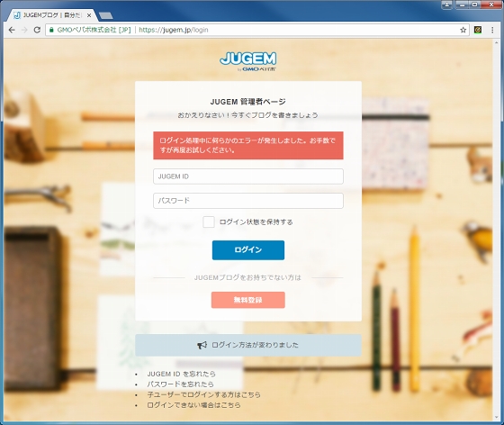Click the Chrome user profile button in title bar
Image resolution: width=504 pixels, height=425 pixels.
pyautogui.click(x=446, y=5)
